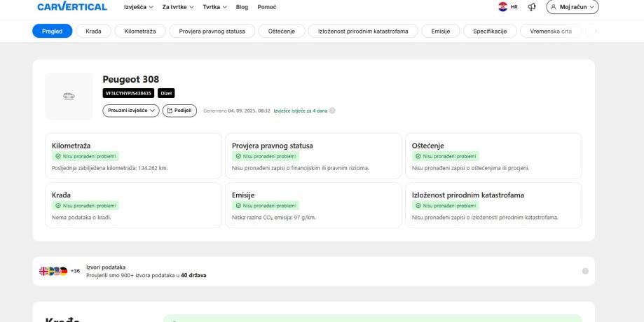644x322 pixels.
Task: Open the Preuzmi izvješće dropdown
Action: pyautogui.click(x=130, y=111)
